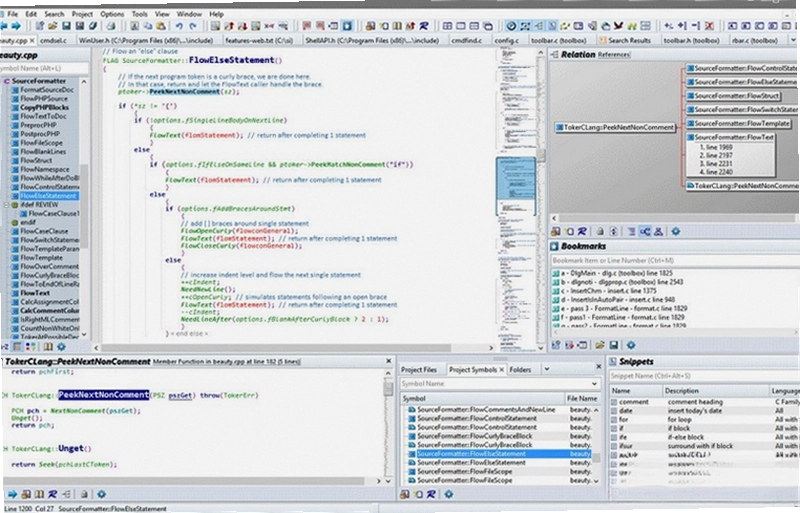Click the Undo arrow in main toolbar
800x513 pixels.
point(179,26)
